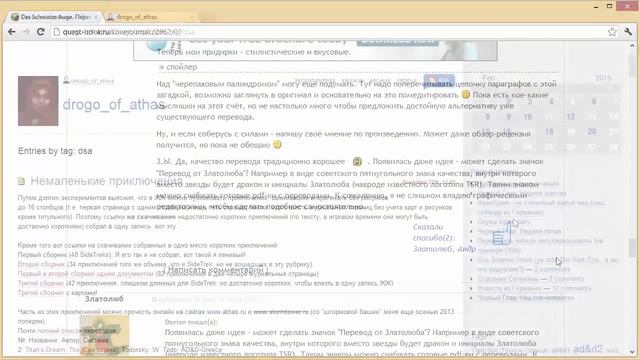
Task: Select the small user icon above the title
Action: 66,80
